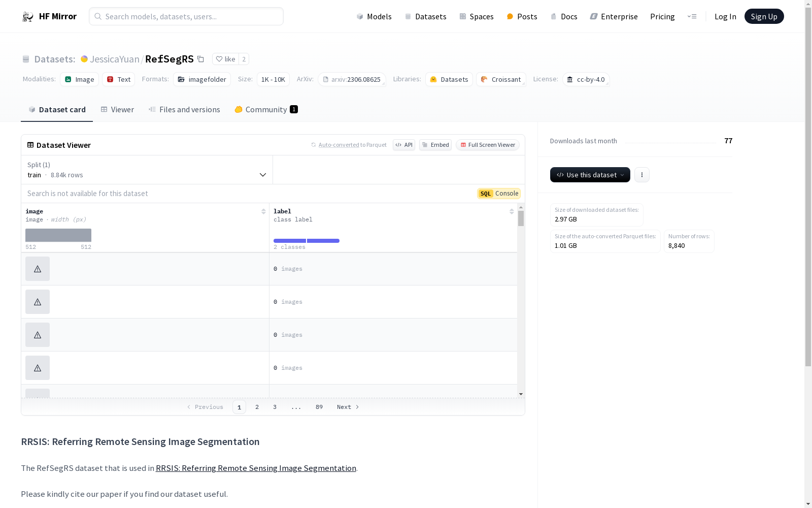Open the SQL Console button
Image resolution: width=812 pixels, height=508 pixels.
click(x=499, y=194)
